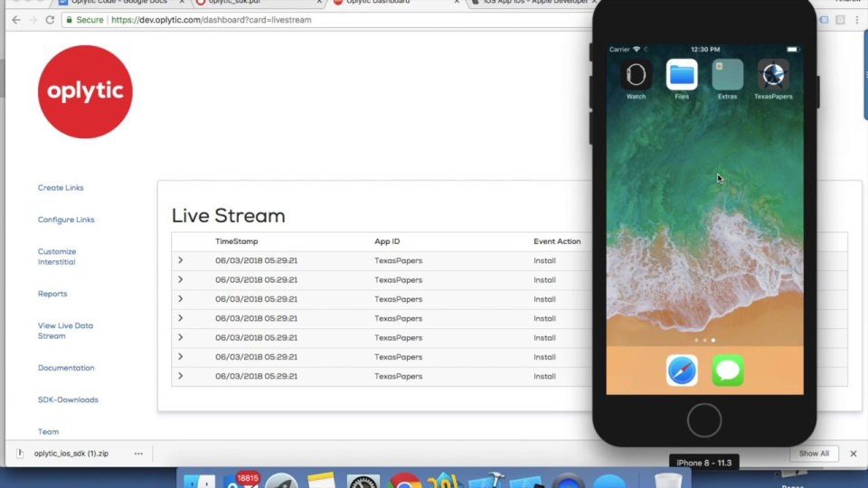Viewport: 868px width, 488px height.
Task: Open Safari in the simulator dock
Action: pyautogui.click(x=682, y=371)
